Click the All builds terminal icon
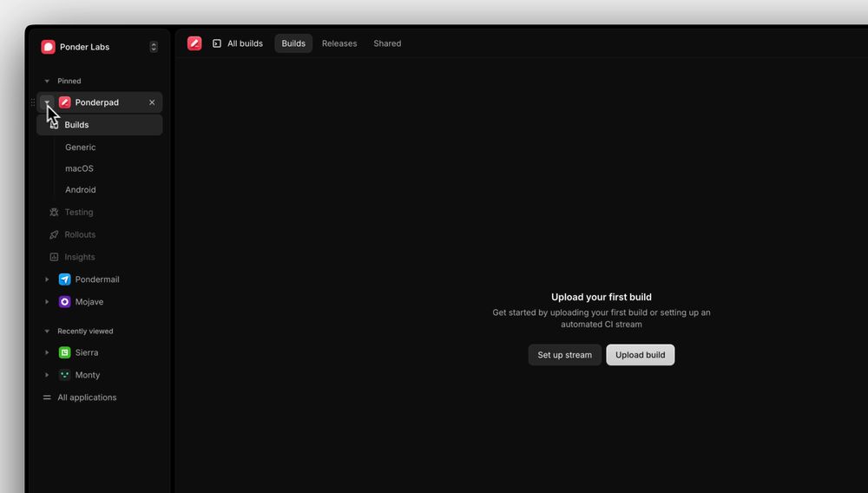This screenshot has height=493, width=868. click(217, 43)
